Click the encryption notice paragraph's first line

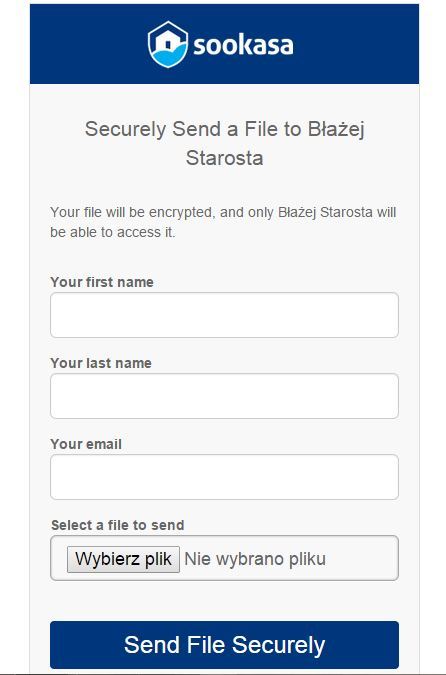pos(223,212)
